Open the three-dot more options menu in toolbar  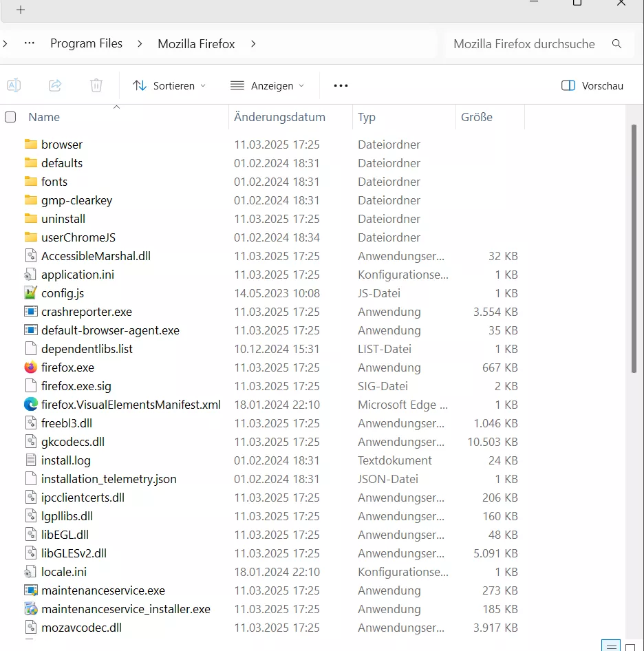pyautogui.click(x=341, y=85)
